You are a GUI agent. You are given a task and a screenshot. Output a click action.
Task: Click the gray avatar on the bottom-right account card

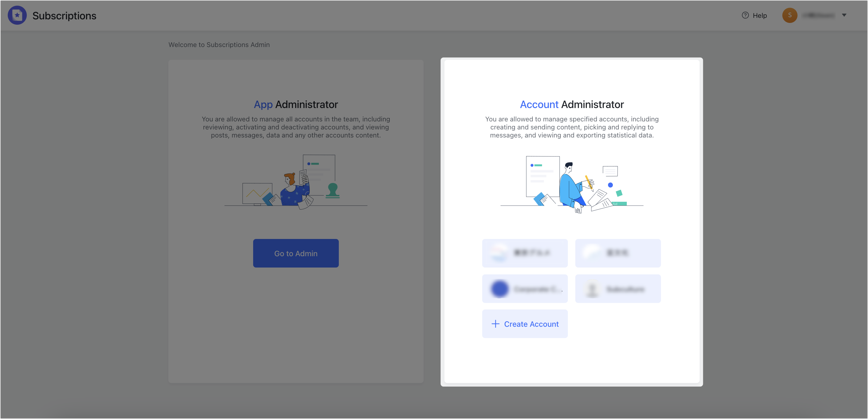pos(592,289)
